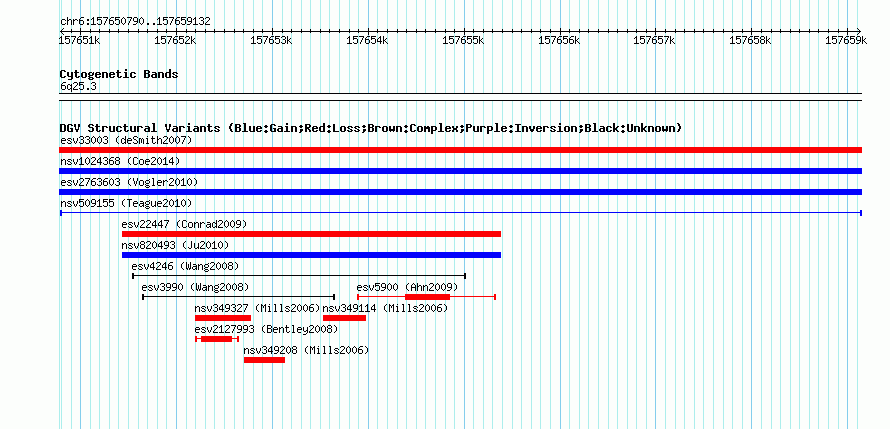The width and height of the screenshot is (890, 429).
Task: Select the red nsv349114 loss bar
Action: point(345,318)
